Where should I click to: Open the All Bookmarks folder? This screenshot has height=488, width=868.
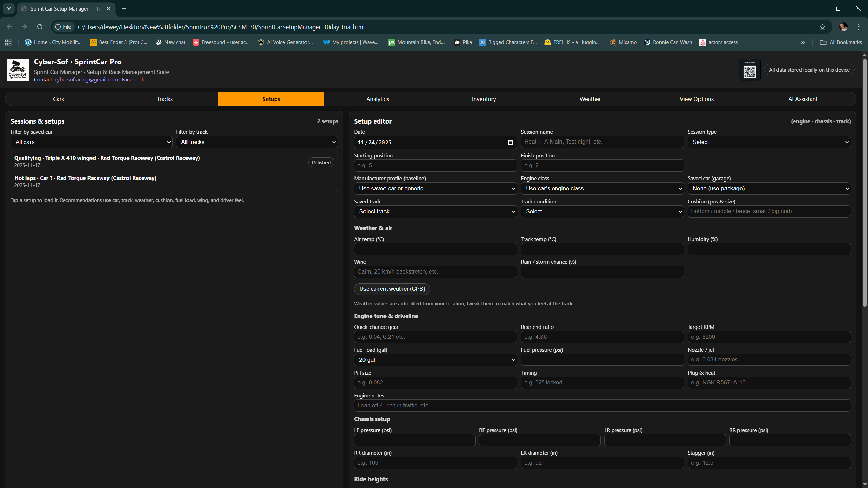[841, 42]
